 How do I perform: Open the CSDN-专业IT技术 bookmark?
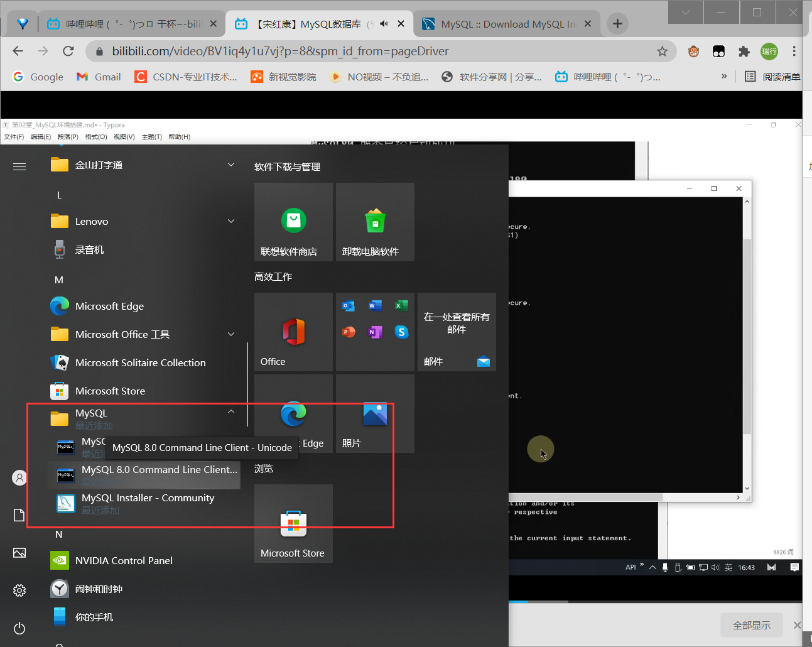point(187,77)
